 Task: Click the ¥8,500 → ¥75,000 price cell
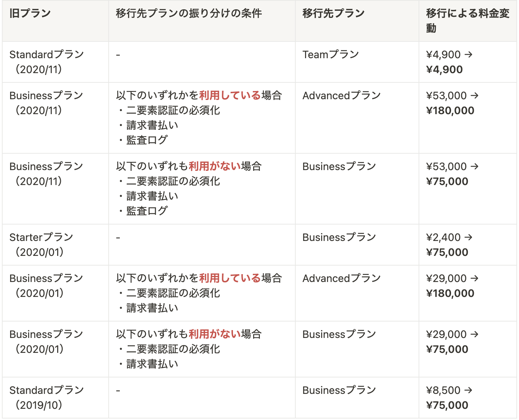click(x=449, y=398)
